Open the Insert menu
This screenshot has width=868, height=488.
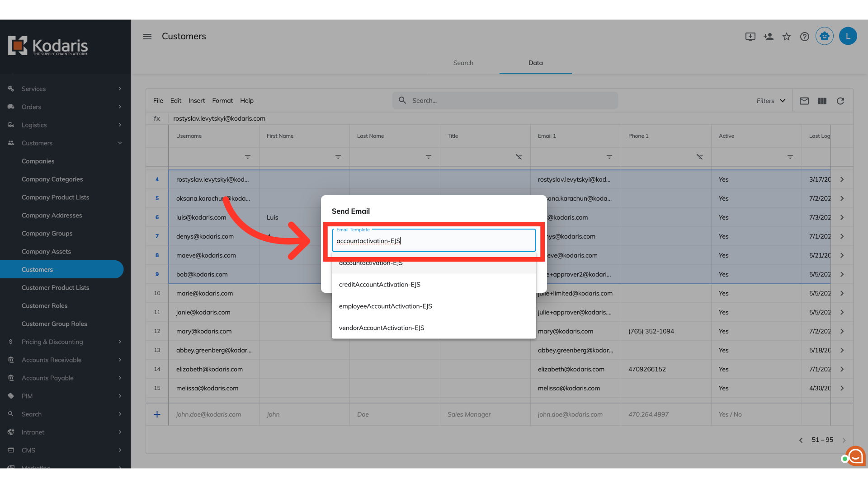197,101
